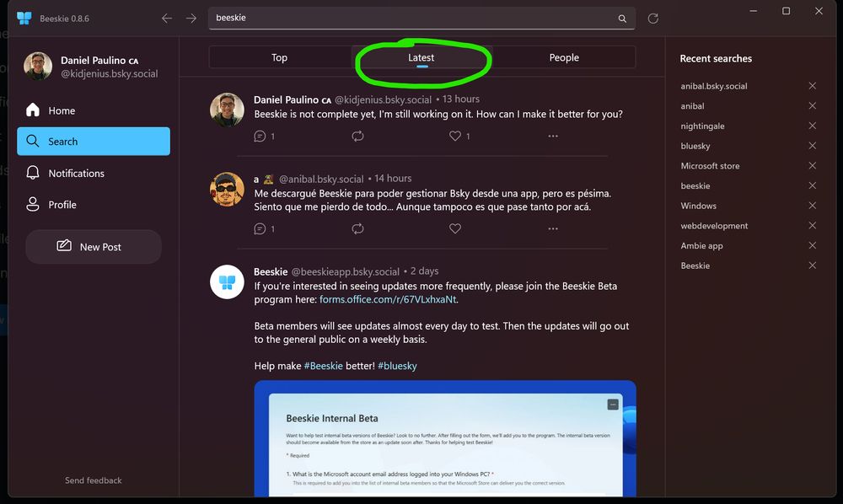Open the #bluesky hashtag
The width and height of the screenshot is (843, 504).
tap(397, 366)
